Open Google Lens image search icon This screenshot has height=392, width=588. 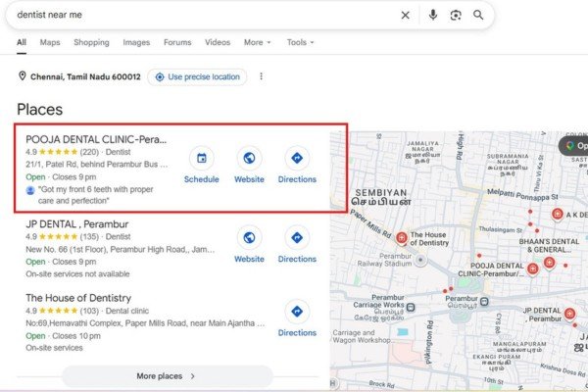point(456,15)
